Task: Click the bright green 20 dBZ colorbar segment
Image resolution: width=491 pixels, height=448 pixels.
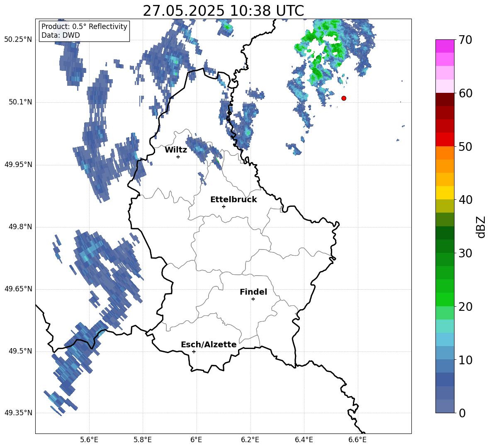Action: (x=445, y=299)
